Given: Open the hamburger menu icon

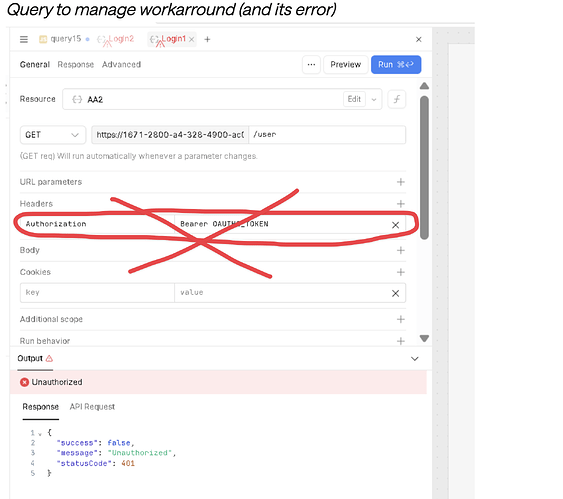Looking at the screenshot, I should click(24, 39).
